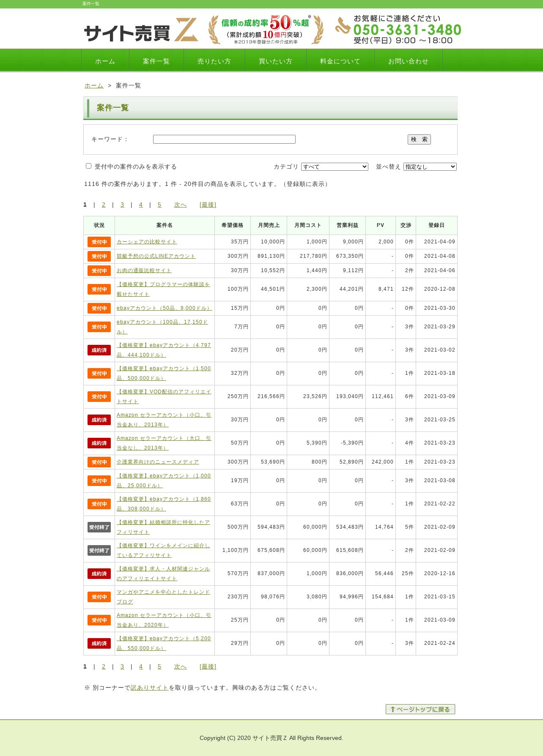The height and width of the screenshot is (756, 543).
Task: Go to page 5 in top pagination
Action: coord(159,205)
